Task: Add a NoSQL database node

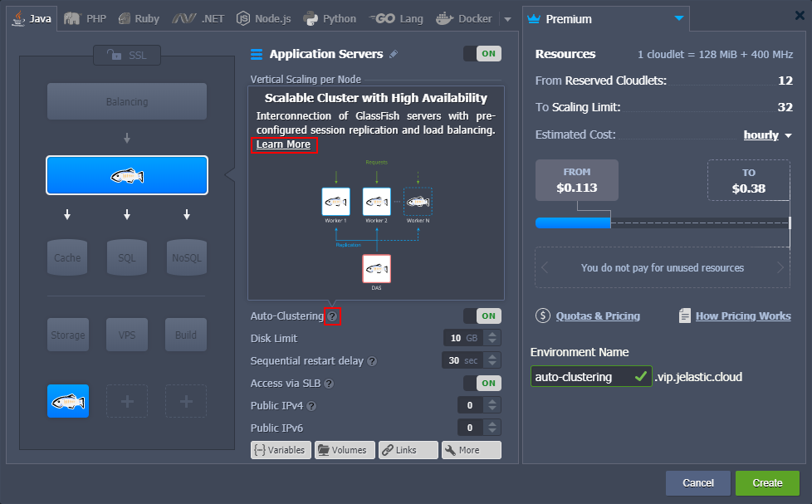Action: (187, 257)
